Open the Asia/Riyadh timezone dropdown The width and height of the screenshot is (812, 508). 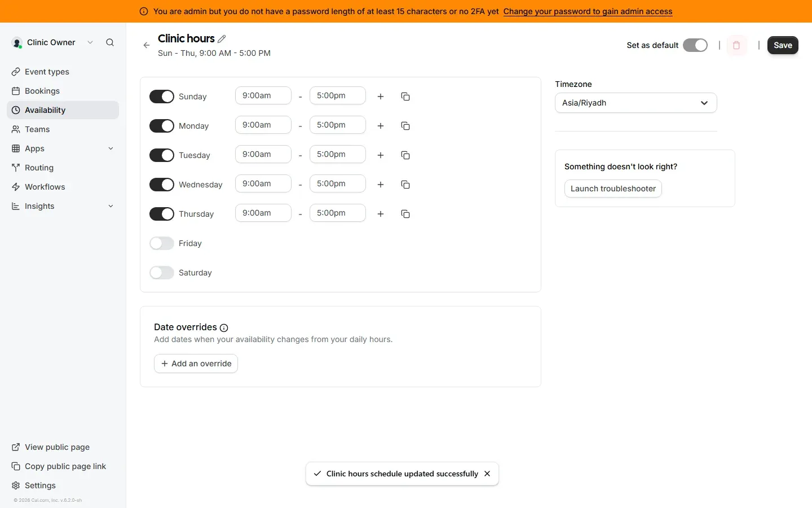coord(636,103)
